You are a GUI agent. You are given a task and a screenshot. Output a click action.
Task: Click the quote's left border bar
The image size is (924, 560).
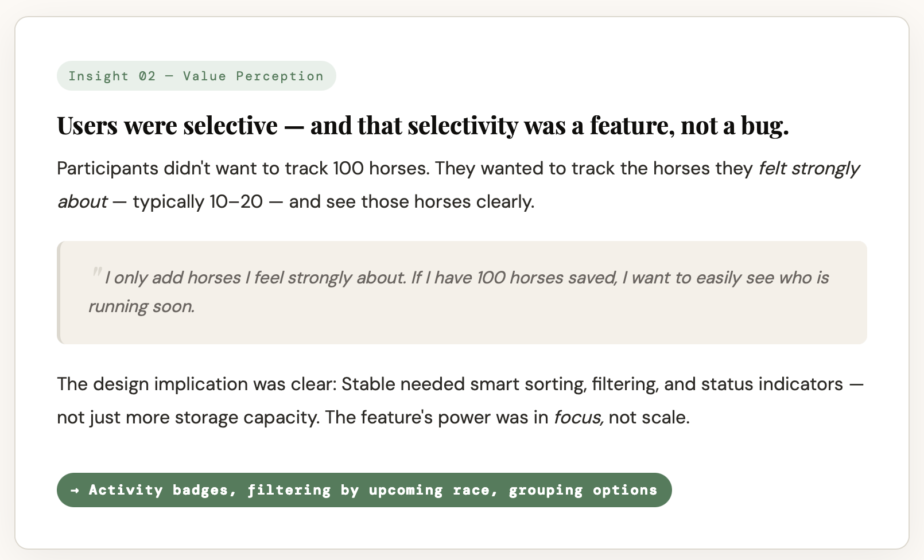[59, 293]
